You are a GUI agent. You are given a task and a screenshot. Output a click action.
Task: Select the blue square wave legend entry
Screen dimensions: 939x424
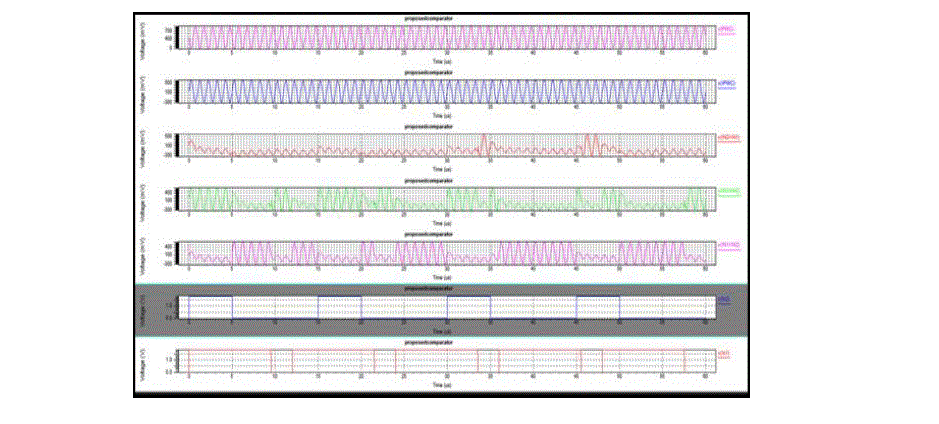[726, 299]
